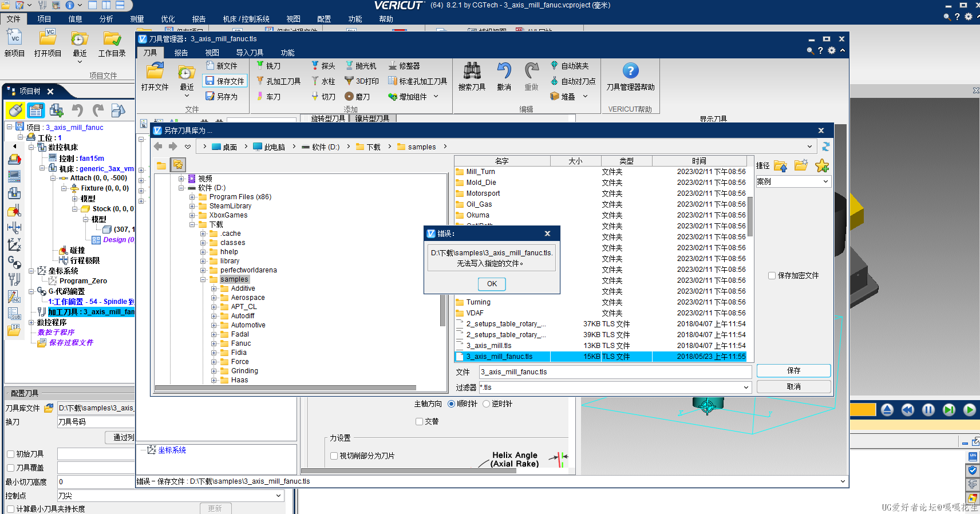Open the path bar history dropdown arrow
Image resolution: width=980 pixels, height=514 pixels.
[809, 147]
